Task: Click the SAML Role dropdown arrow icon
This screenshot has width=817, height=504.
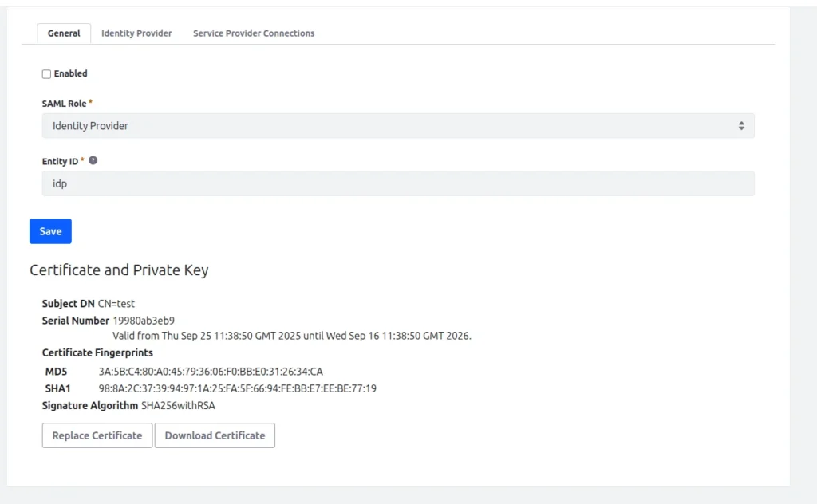Action: (x=741, y=126)
